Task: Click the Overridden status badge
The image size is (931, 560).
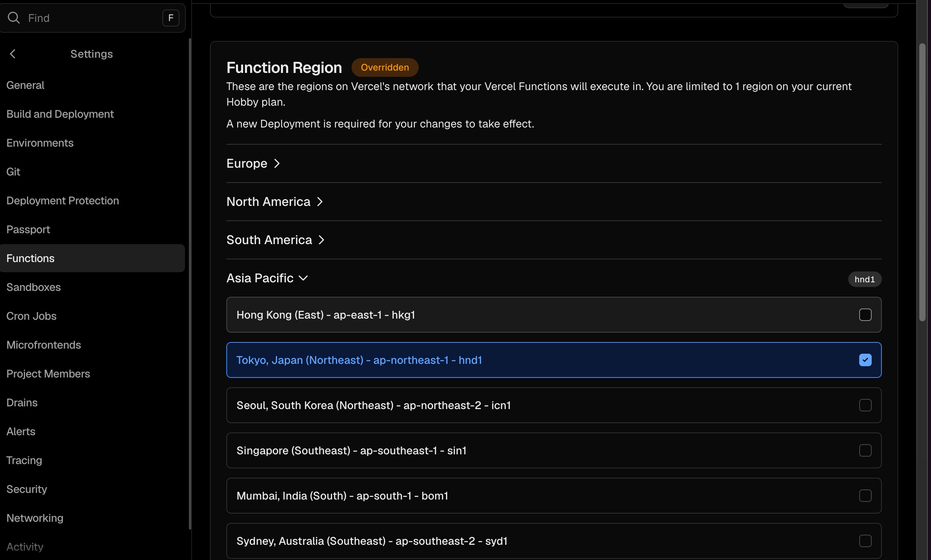Action: click(x=385, y=67)
